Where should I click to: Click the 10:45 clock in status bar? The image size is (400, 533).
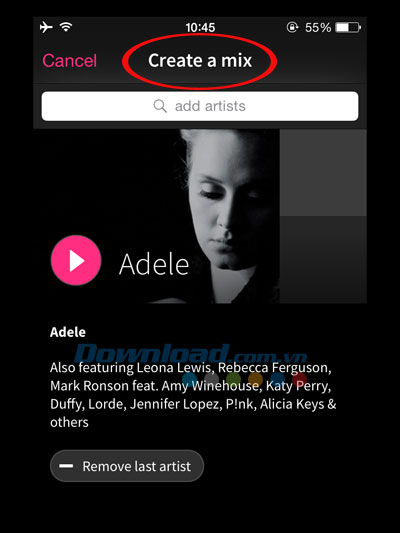200,27
